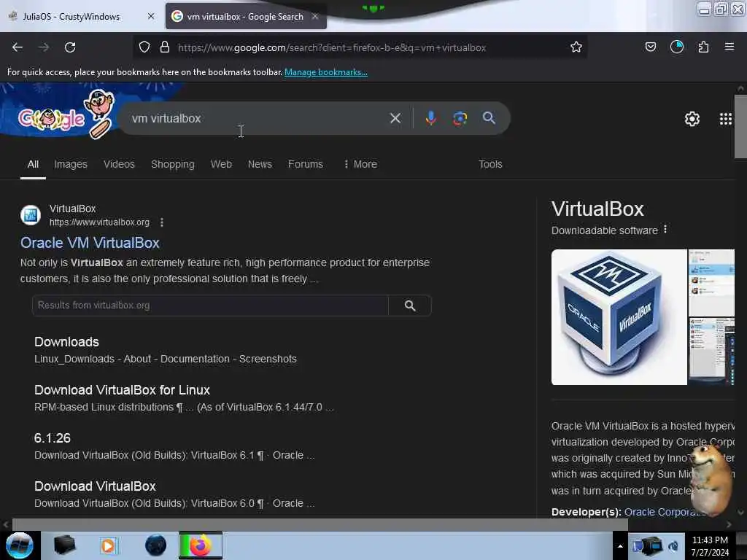Open Google quick settings gear
The width and height of the screenshot is (747, 560).
(692, 119)
